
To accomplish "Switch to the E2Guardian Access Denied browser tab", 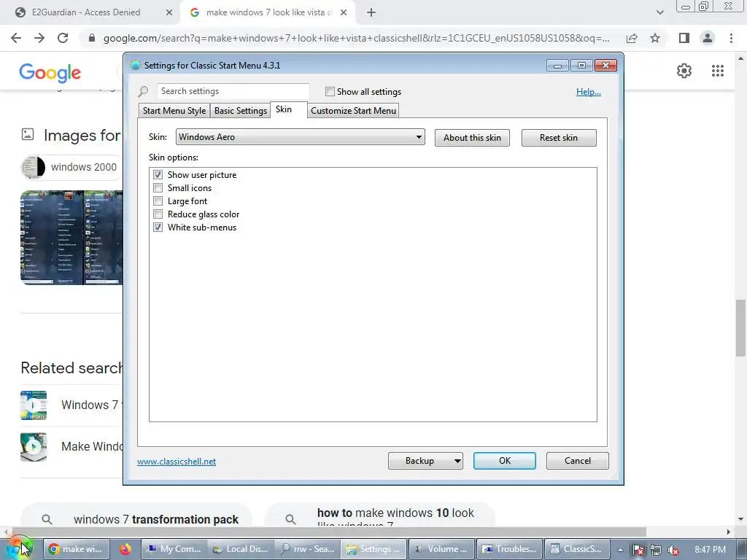I will [86, 12].
